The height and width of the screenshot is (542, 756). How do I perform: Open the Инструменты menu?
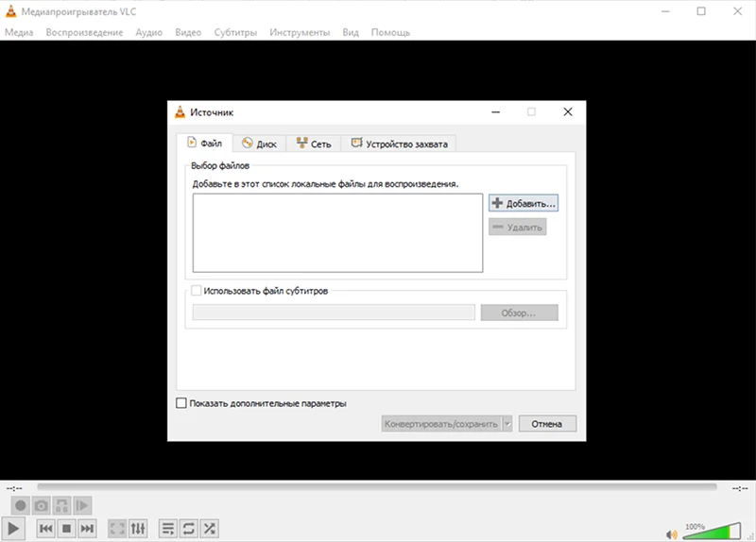tap(300, 32)
